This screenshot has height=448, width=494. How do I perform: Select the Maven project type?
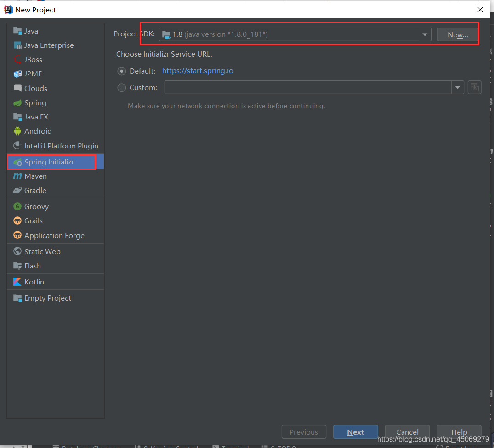(x=56, y=176)
